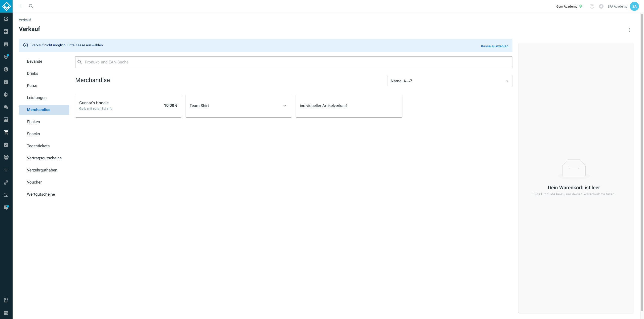Screen dimensions: 644x319
Task: Open the three-dot page options menu
Action: tap(629, 30)
